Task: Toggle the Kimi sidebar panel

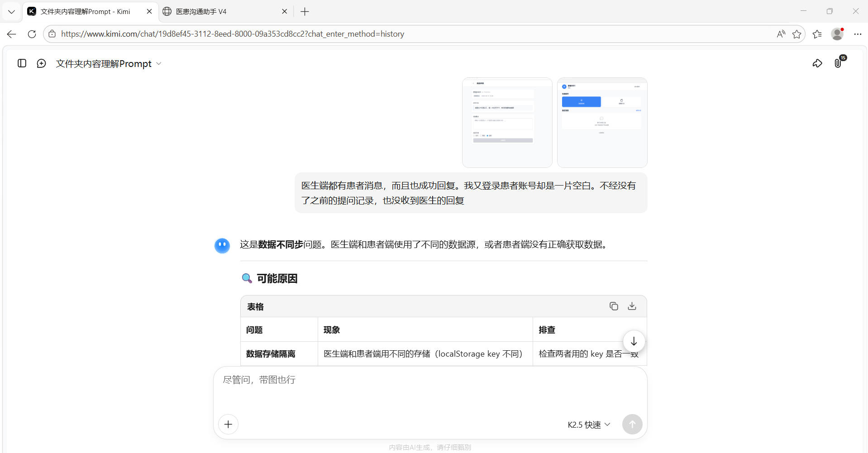Action: (x=22, y=63)
